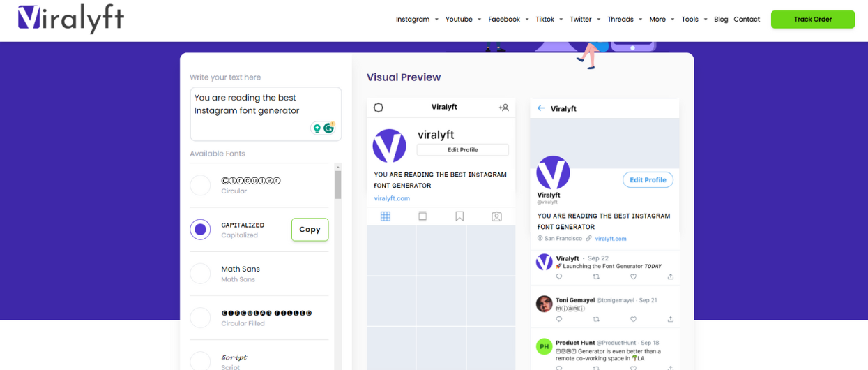Click the retweet icon under Toni Gemayel's tweet
The width and height of the screenshot is (868, 370).
[596, 319]
